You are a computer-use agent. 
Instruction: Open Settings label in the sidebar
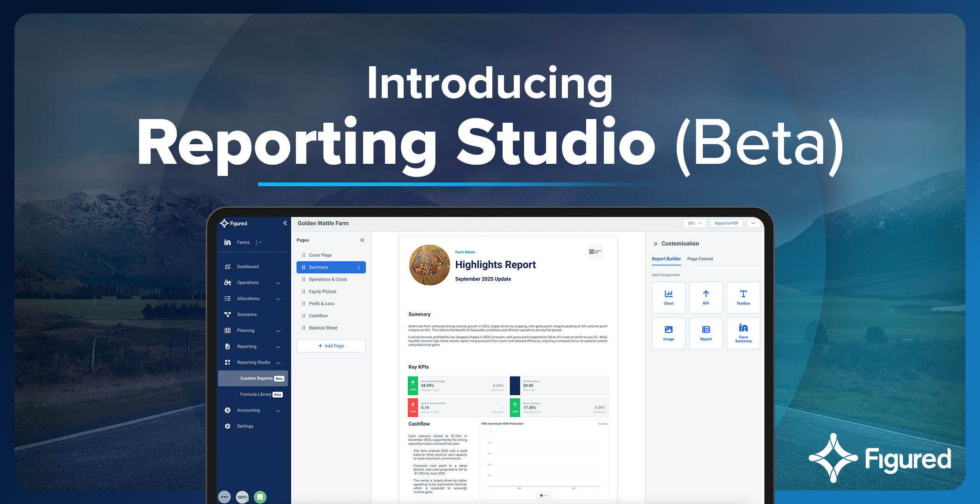(245, 426)
